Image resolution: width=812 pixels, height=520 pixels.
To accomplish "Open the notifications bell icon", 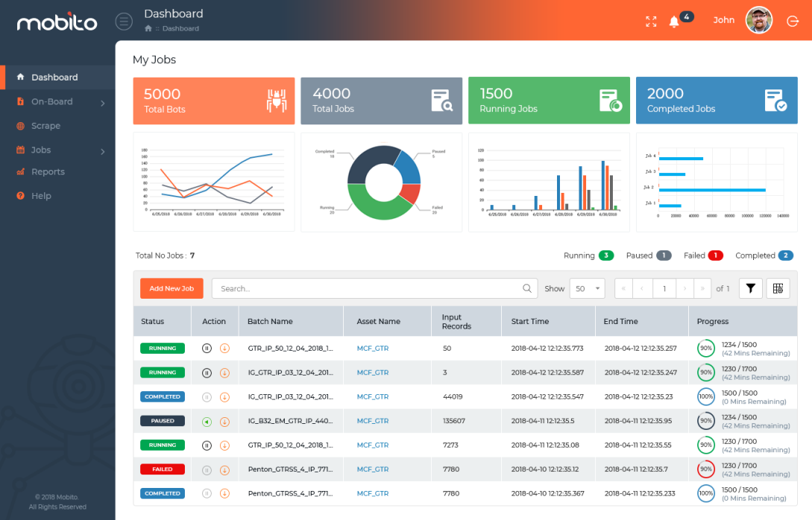I will (x=674, y=21).
